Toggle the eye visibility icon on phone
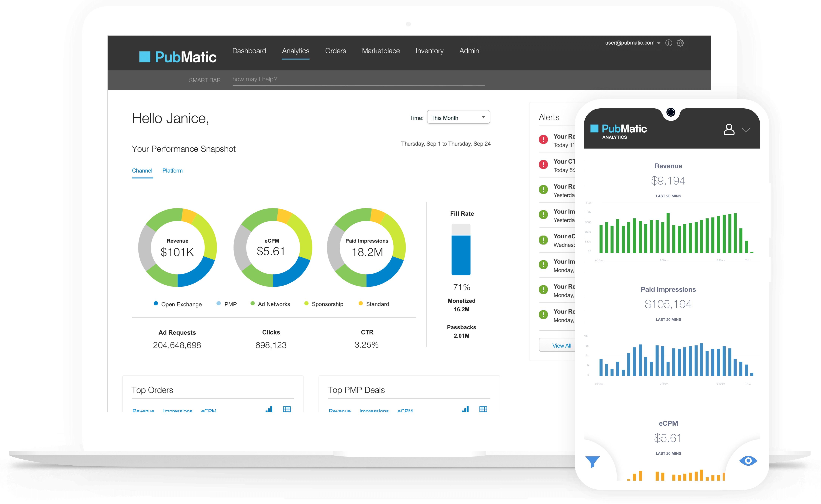 coord(748,461)
